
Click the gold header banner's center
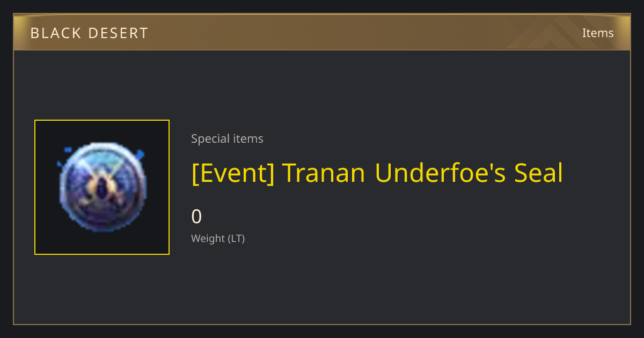(322, 32)
